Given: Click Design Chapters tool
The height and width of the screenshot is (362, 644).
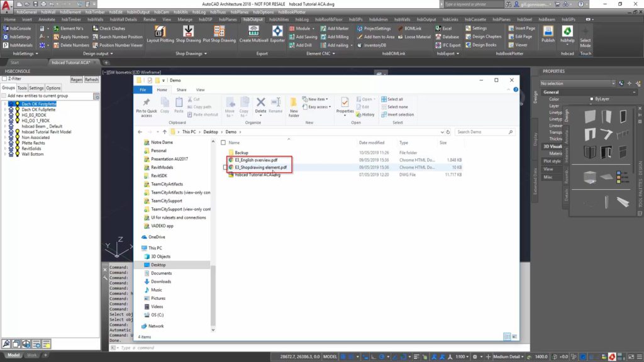Looking at the screenshot, I should point(484,36).
